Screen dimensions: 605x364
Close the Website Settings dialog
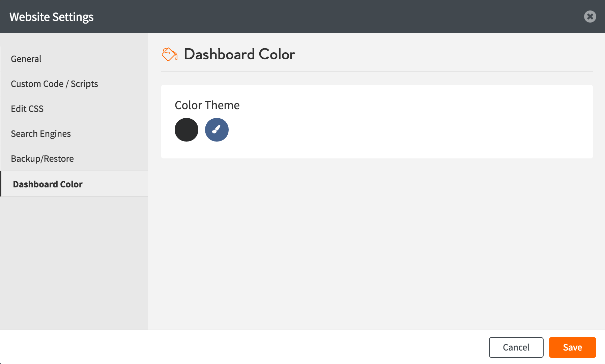click(590, 17)
